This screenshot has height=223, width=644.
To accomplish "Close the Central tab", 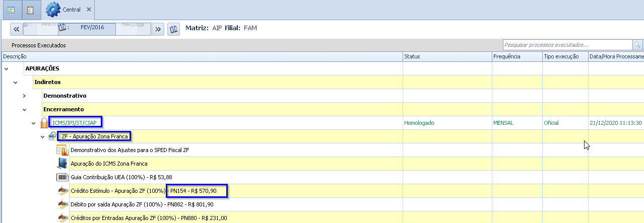I will 89,10.
